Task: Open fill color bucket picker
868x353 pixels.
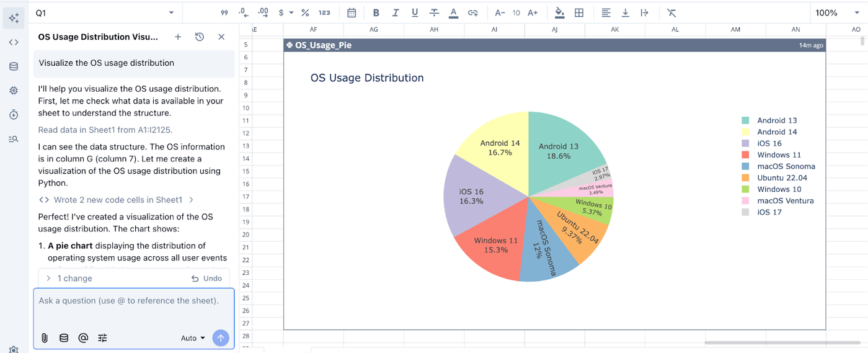Action: pyautogui.click(x=560, y=12)
